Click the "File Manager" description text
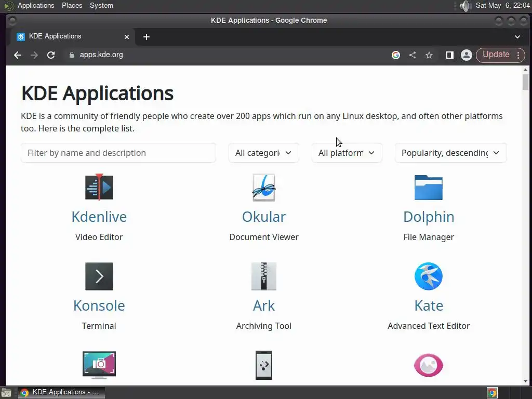Screen dimensions: 532x399 pos(429,237)
